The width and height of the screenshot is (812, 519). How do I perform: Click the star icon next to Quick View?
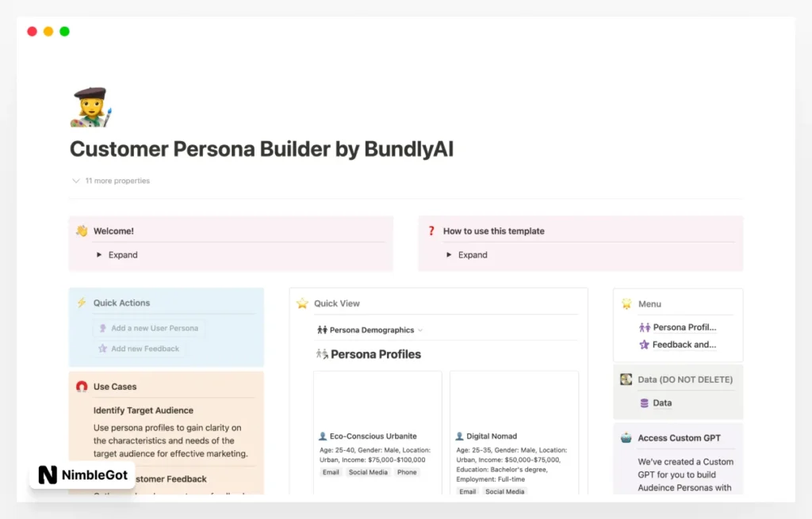pos(302,303)
